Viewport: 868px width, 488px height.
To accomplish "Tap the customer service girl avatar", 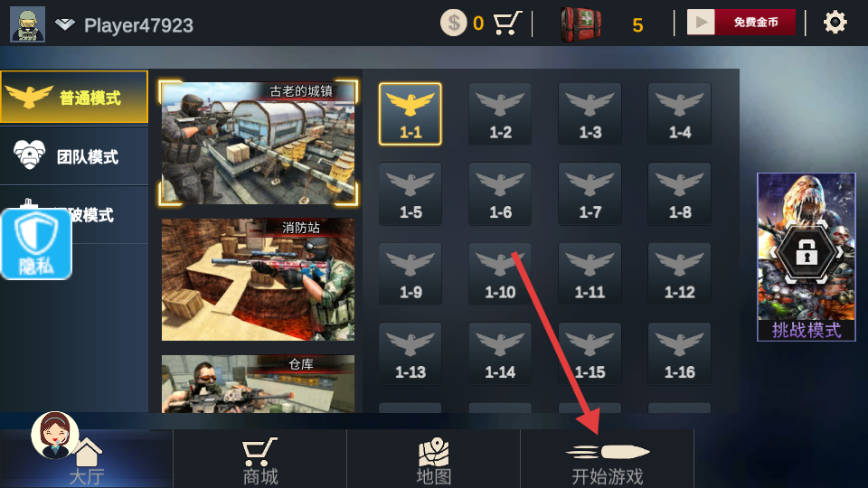I will pos(54,435).
